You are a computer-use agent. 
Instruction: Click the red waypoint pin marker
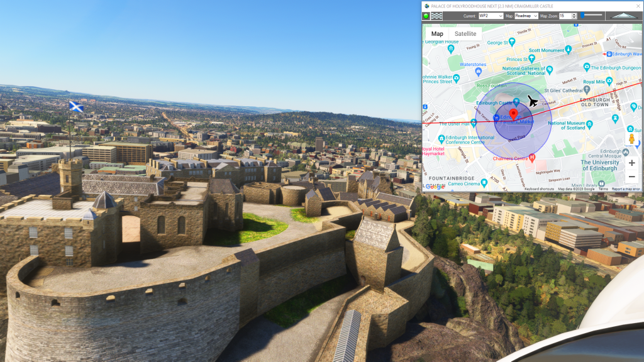[x=513, y=114]
